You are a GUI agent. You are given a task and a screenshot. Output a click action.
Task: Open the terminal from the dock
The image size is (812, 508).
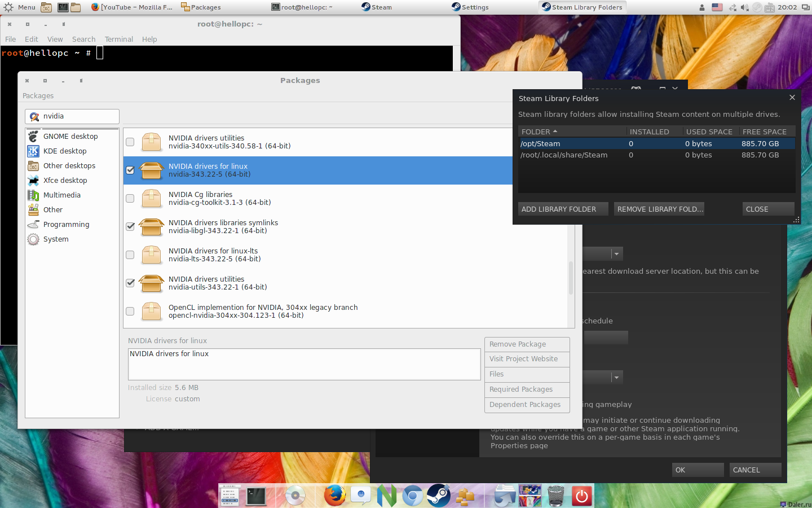[x=255, y=496]
